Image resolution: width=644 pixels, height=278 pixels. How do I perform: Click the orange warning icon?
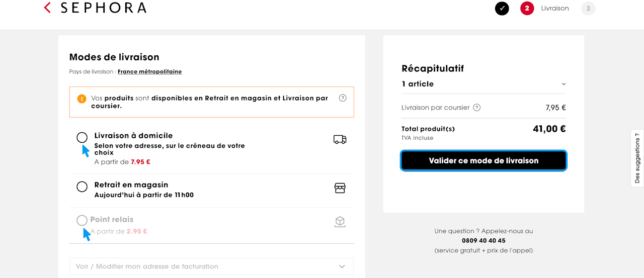82,99
